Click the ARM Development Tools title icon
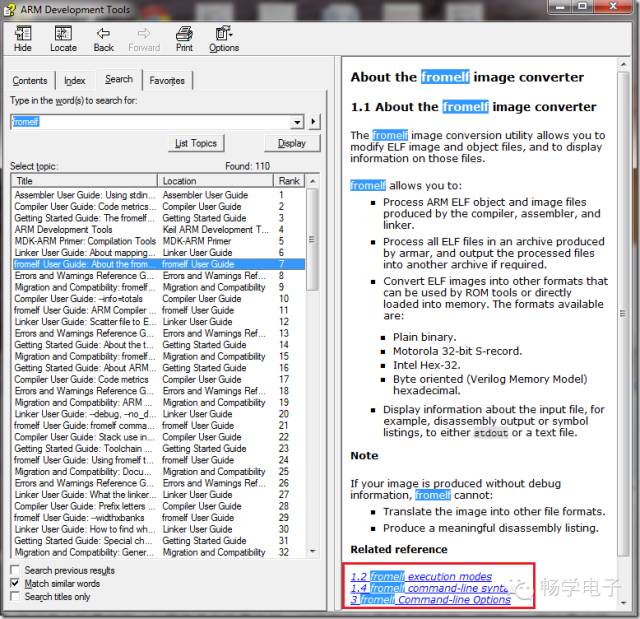Viewport: 640px width, 619px height. 10,9
